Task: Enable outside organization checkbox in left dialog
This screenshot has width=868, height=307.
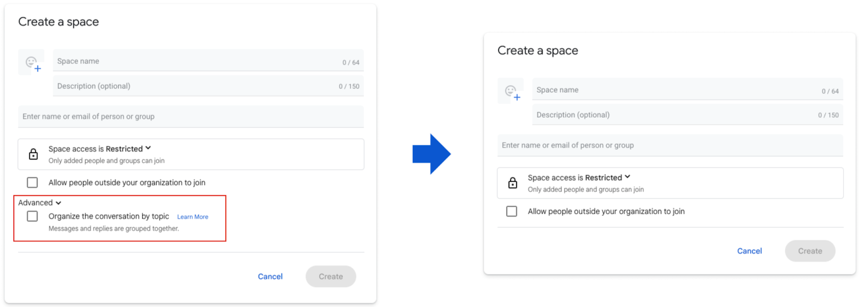Action: pos(33,182)
